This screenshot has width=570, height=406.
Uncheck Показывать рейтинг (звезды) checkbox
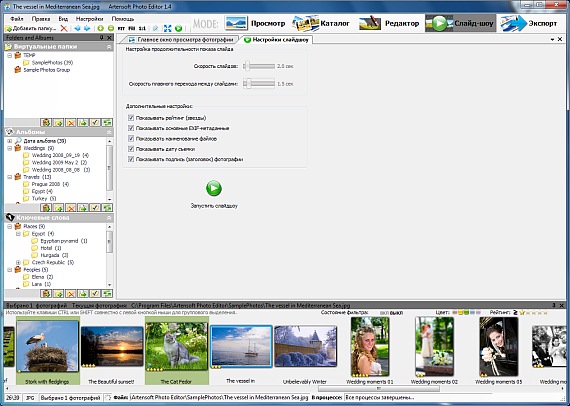pos(131,118)
